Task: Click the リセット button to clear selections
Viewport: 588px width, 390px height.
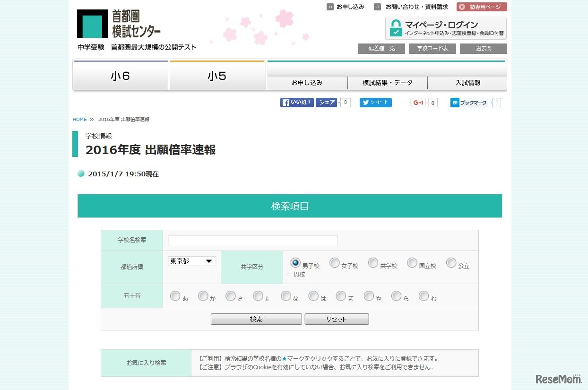Action: [x=336, y=319]
